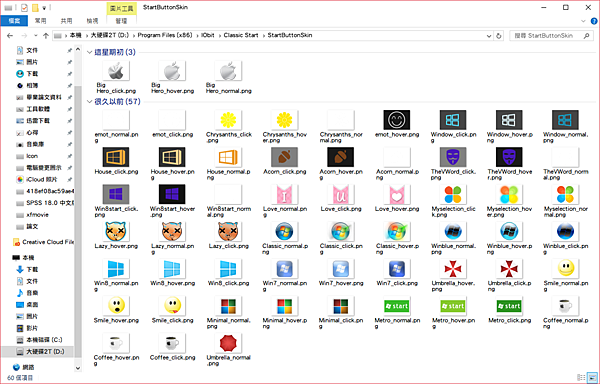The image size is (600, 384).
Task: Switch to the 檢視 ribbon tab
Action: coord(92,21)
